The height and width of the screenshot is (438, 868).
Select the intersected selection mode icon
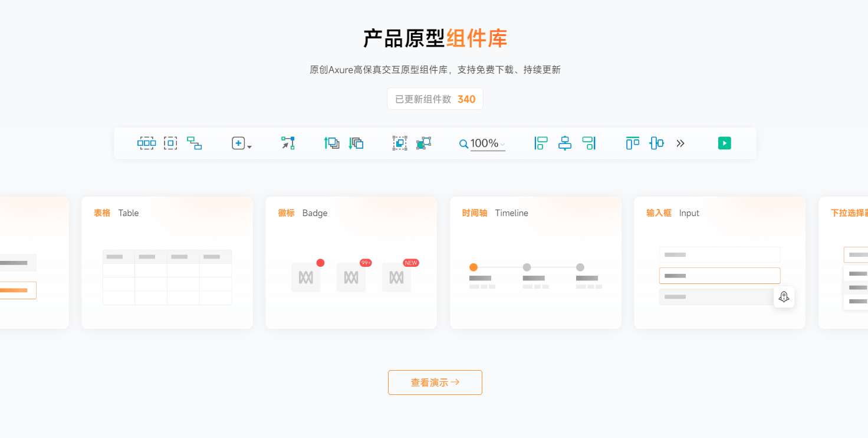(x=147, y=143)
